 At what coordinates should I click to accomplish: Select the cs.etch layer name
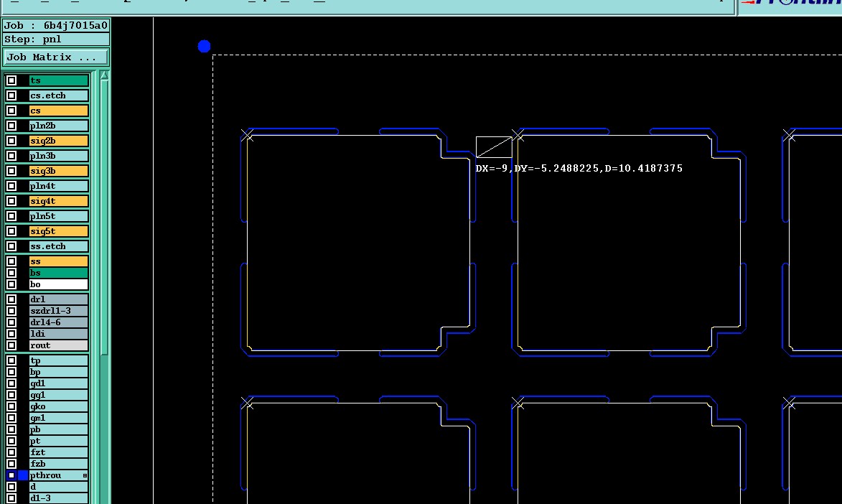[59, 95]
